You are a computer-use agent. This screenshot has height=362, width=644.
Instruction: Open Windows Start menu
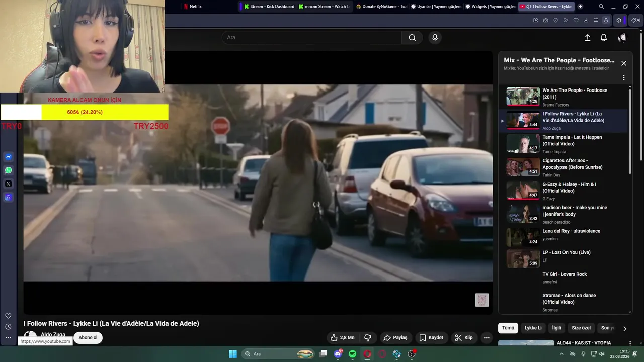point(233,354)
